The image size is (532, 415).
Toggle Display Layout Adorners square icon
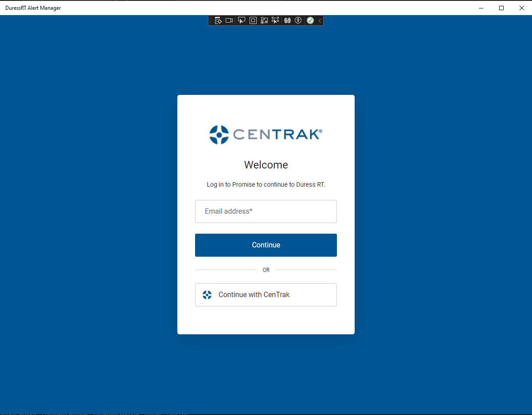point(253,20)
